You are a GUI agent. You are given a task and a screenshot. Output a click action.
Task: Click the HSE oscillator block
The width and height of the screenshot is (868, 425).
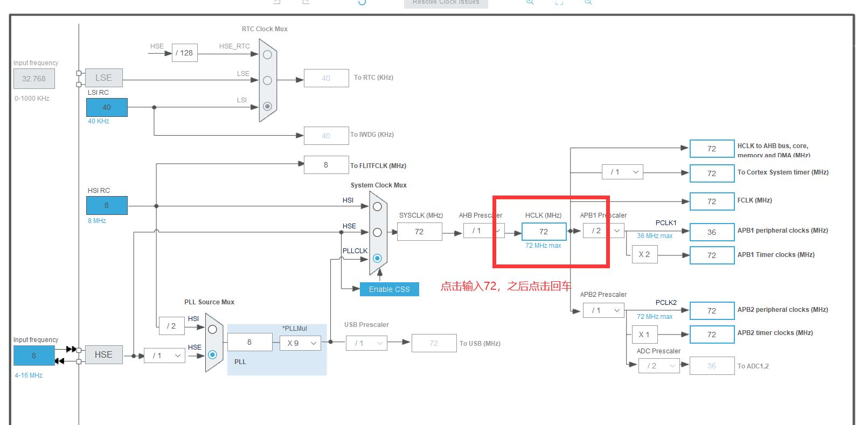click(103, 354)
